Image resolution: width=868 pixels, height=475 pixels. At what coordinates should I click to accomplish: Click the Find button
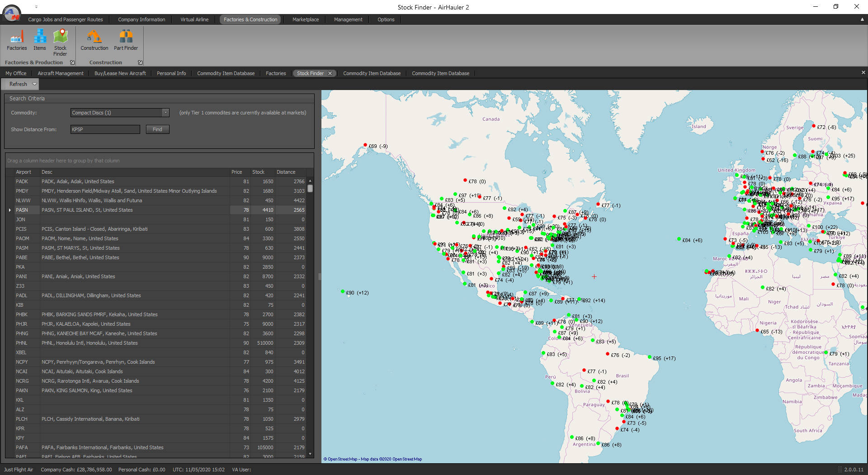click(157, 129)
